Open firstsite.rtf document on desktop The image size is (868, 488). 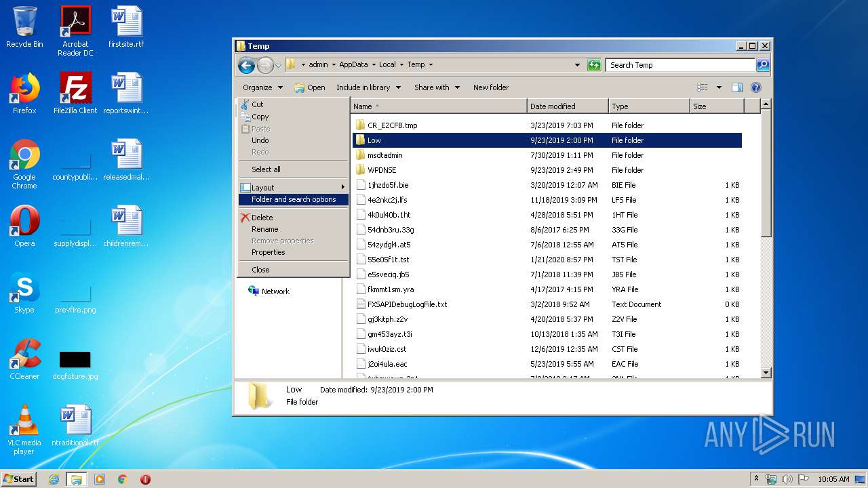point(126,27)
